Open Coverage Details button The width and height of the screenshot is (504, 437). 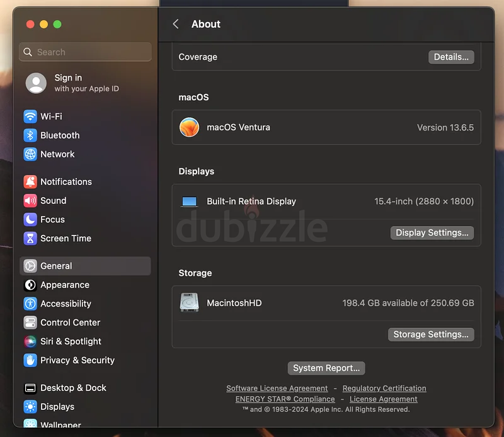[x=451, y=57]
